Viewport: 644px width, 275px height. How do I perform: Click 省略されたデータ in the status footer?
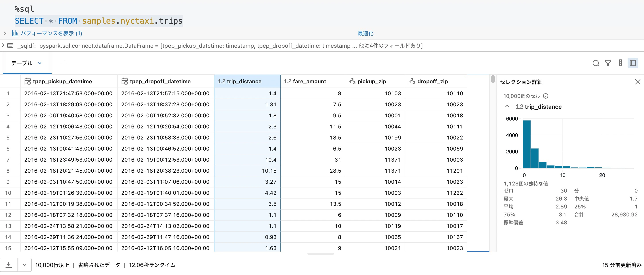coord(99,265)
